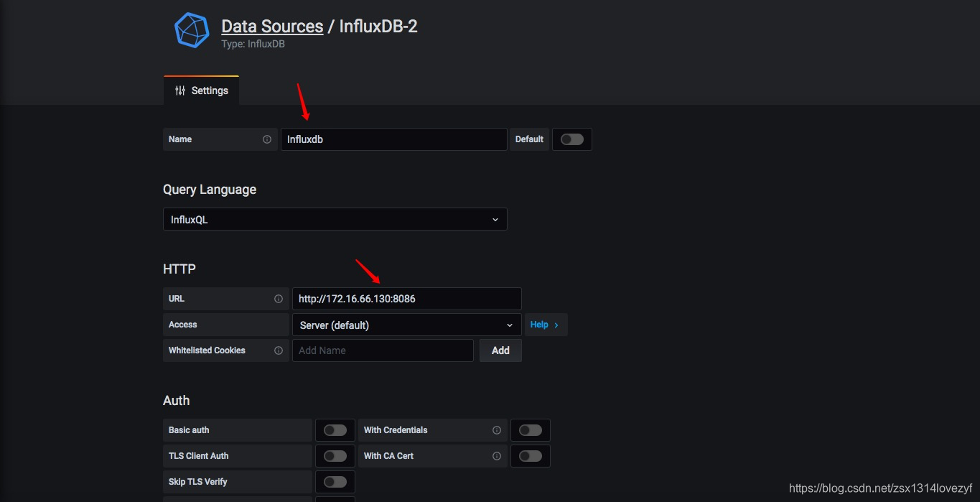
Task: Enable the Basic auth switch
Action: (335, 430)
